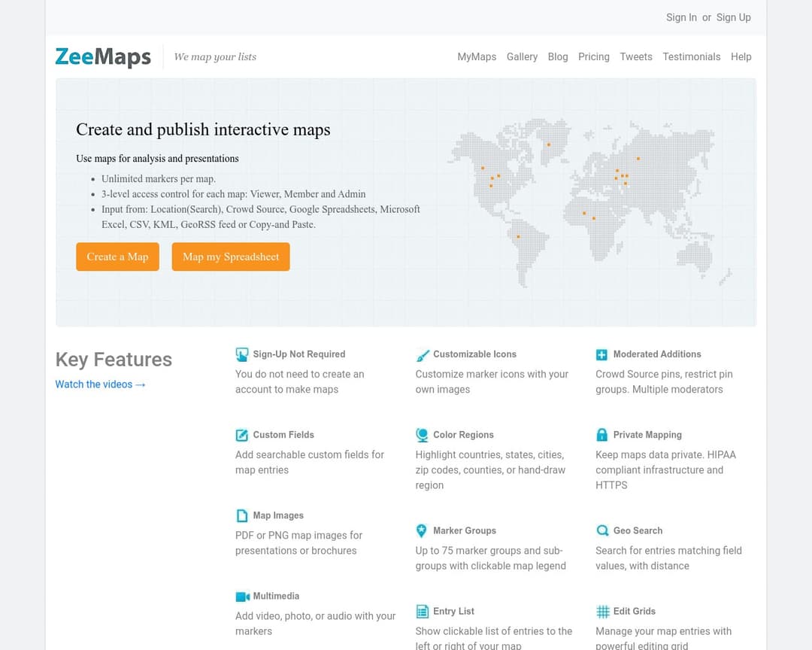
Task: Click the Custom Fields edit icon
Action: [x=242, y=435]
